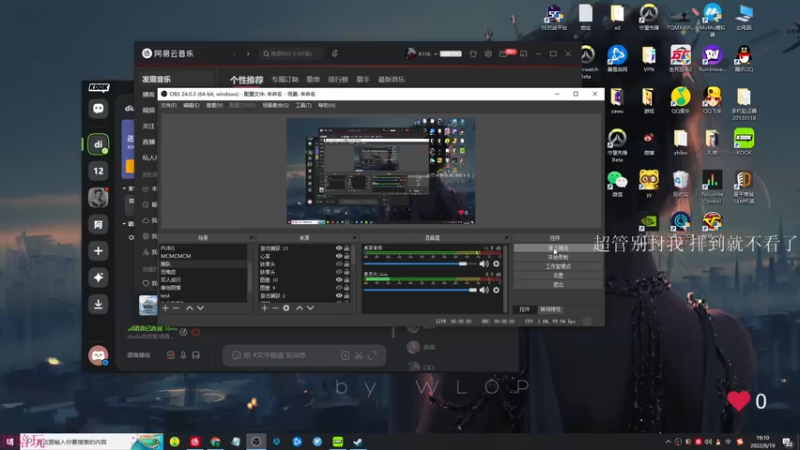Click the 麦克风/Aux volume slider
800x450 pixels.
pyautogui.click(x=420, y=290)
